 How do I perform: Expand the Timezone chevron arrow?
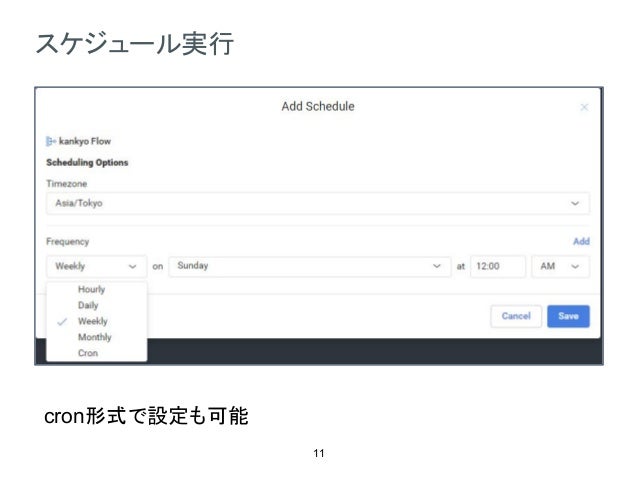coord(575,203)
